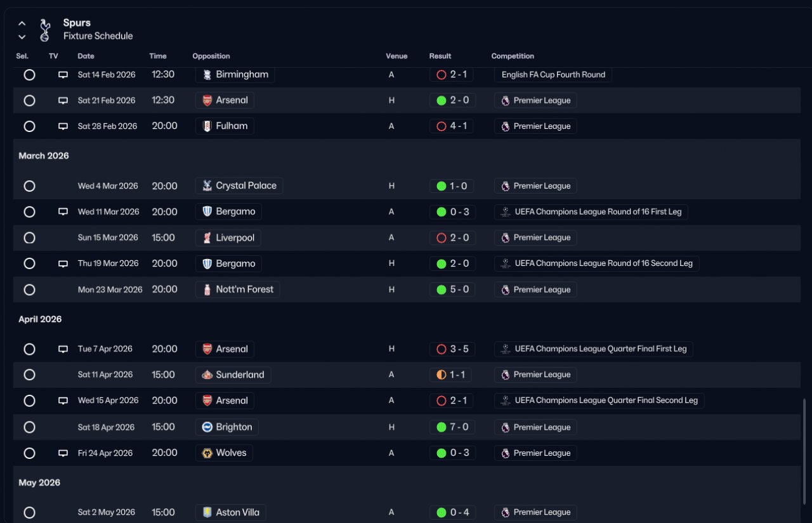Sort by the Competition column header

513,56
